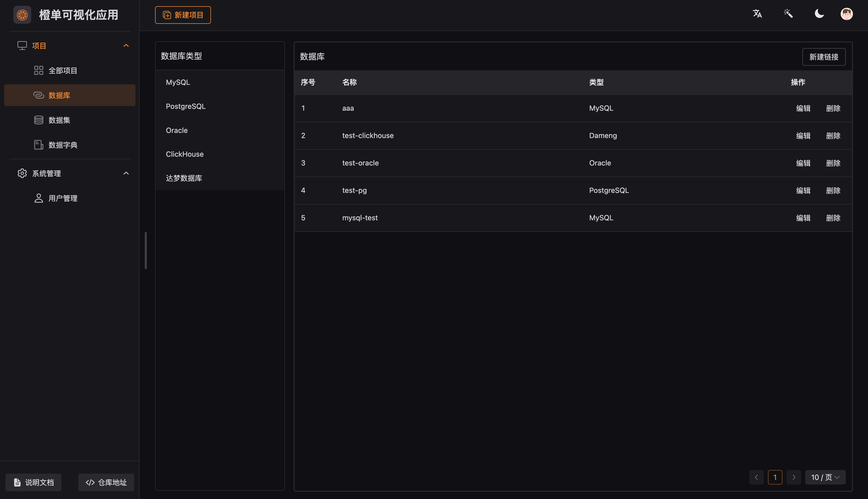868x499 pixels.
Task: Click the 项目 monitor icon
Action: [22, 46]
